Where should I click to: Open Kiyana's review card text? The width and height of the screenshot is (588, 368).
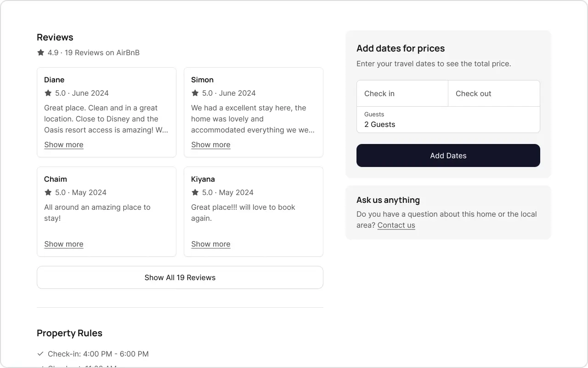tap(243, 213)
